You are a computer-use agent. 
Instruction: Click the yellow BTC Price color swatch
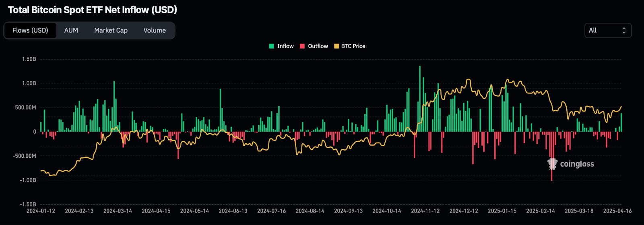(336, 46)
